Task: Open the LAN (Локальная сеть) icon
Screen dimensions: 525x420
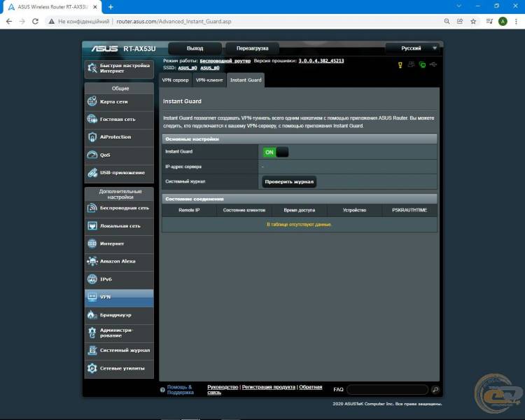Action: (92, 225)
